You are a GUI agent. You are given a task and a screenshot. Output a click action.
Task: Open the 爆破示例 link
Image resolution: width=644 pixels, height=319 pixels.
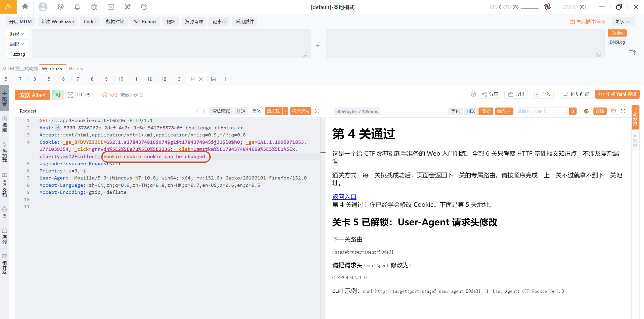[x=129, y=95]
